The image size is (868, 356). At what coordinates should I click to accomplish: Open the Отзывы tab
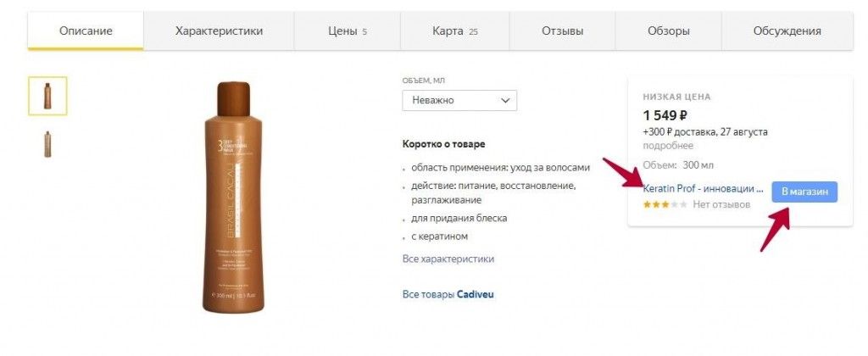pos(563,31)
